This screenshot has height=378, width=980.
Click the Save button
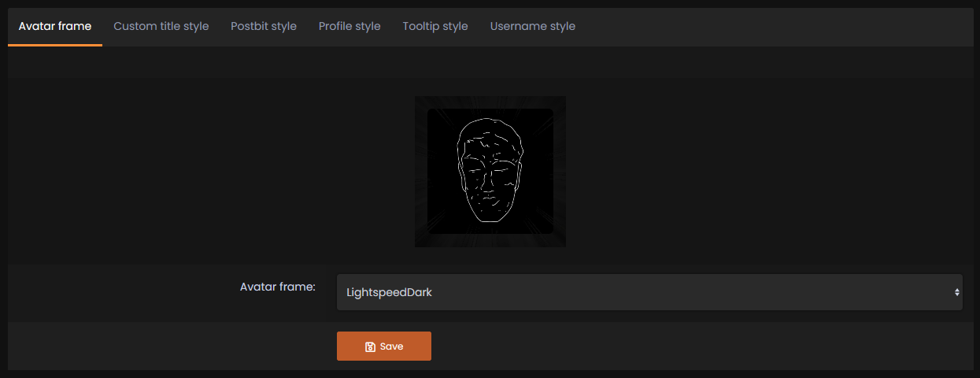tap(384, 346)
